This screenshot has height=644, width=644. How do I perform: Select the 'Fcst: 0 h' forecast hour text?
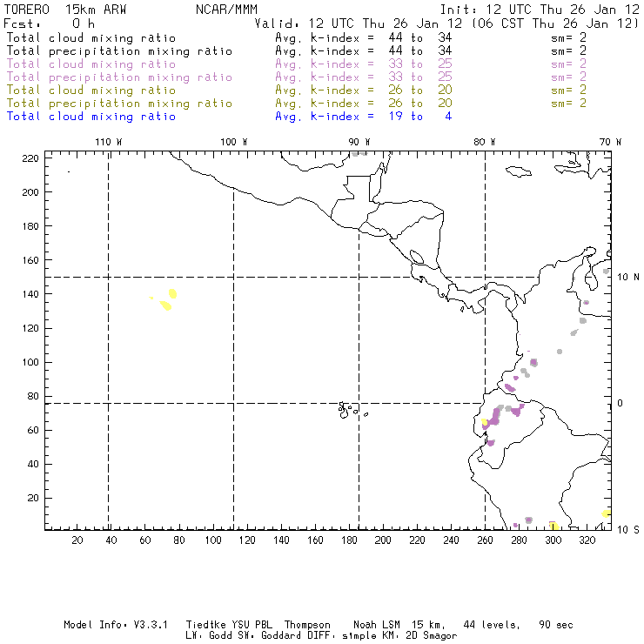[50, 23]
